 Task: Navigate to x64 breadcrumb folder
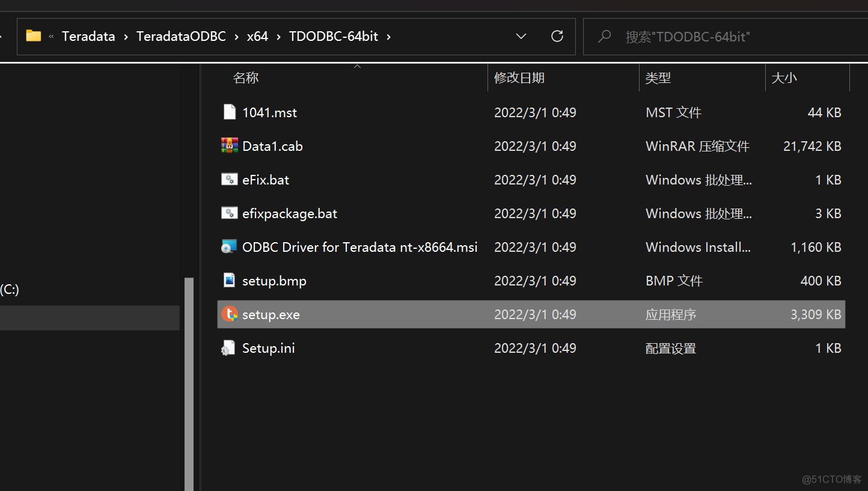(257, 37)
